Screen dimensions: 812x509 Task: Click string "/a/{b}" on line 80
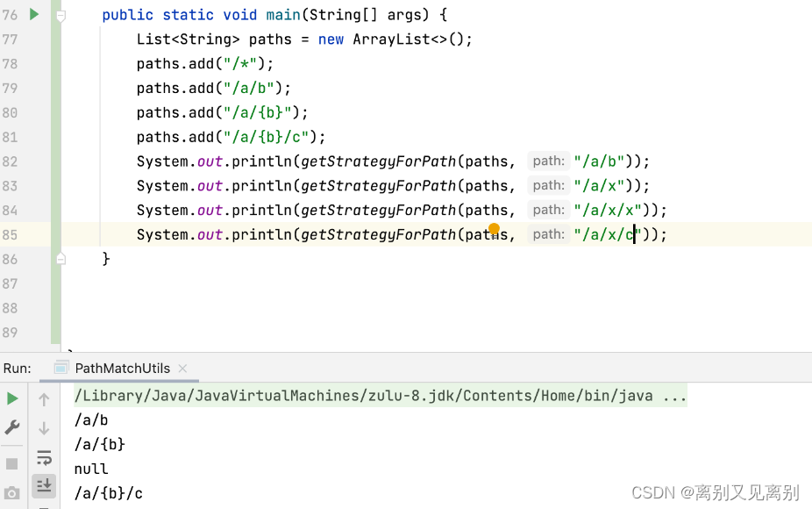coord(258,112)
